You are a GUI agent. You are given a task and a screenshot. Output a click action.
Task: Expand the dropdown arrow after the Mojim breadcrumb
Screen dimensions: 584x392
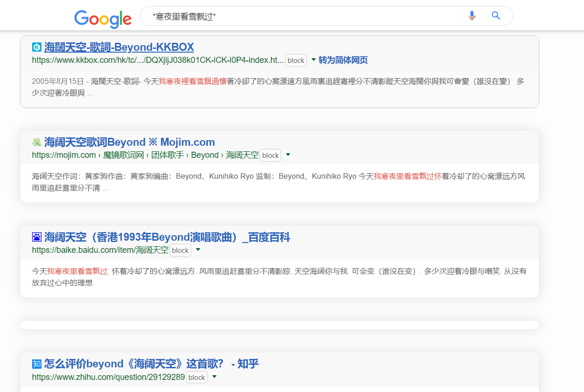[288, 155]
